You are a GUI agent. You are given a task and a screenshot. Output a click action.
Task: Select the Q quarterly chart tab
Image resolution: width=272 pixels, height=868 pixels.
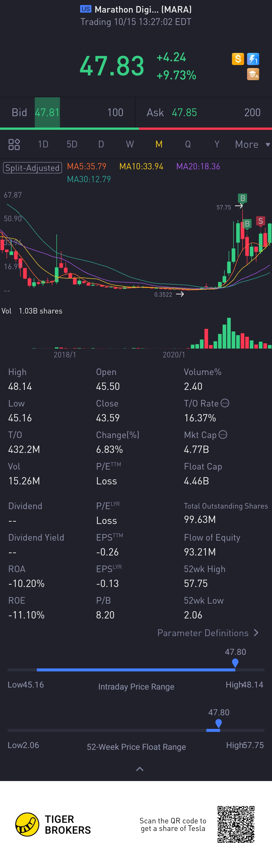pos(188,144)
